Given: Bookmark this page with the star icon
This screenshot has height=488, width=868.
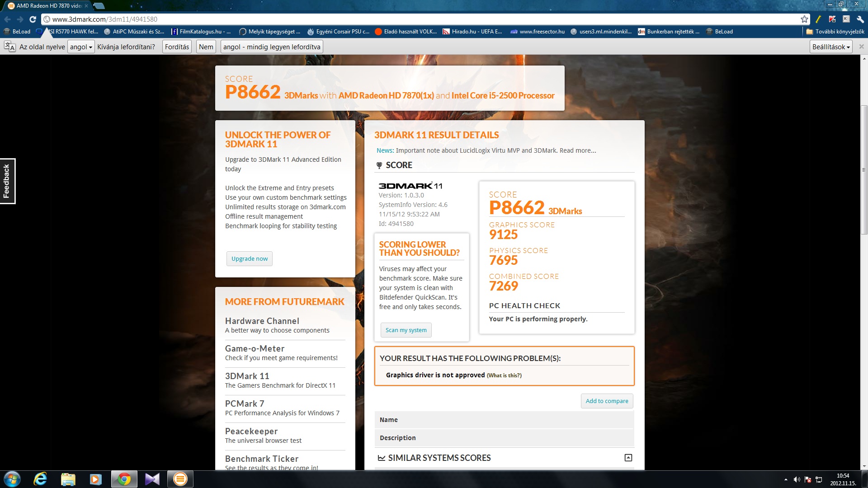Looking at the screenshot, I should (804, 19).
